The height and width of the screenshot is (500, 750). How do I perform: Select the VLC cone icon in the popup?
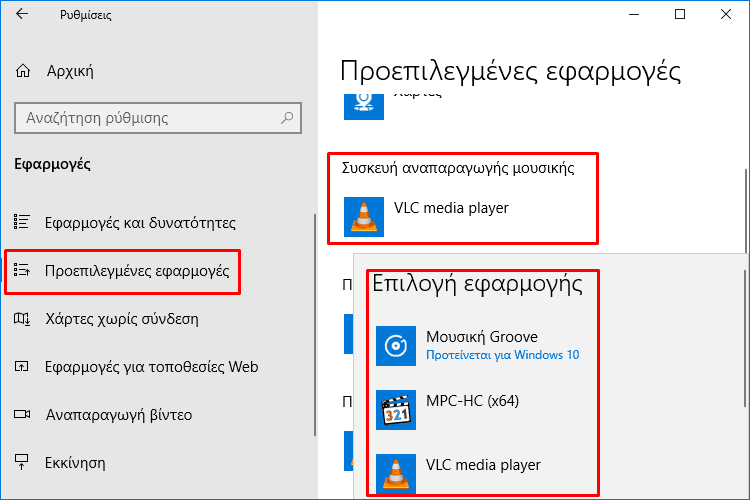396,474
